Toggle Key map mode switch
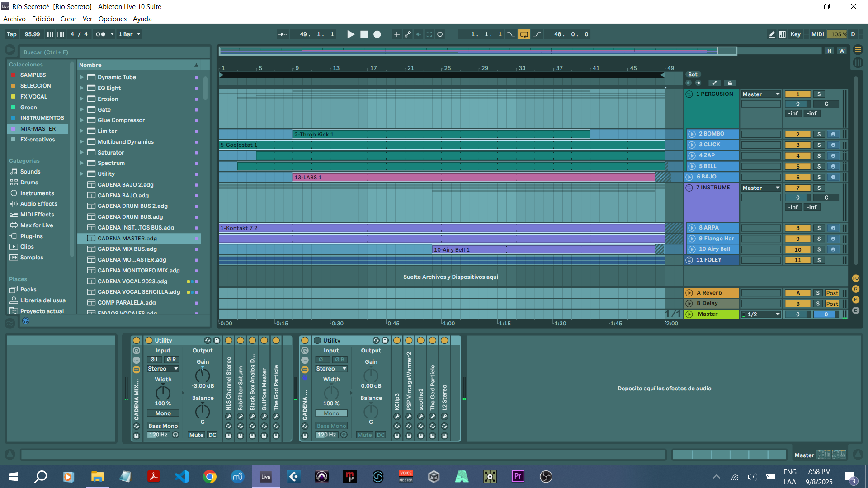 pyautogui.click(x=795, y=34)
